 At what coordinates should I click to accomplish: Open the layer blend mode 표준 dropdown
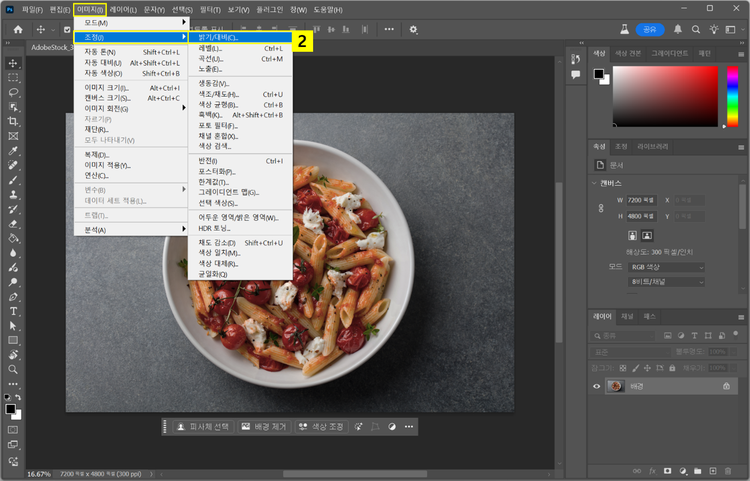coord(630,352)
